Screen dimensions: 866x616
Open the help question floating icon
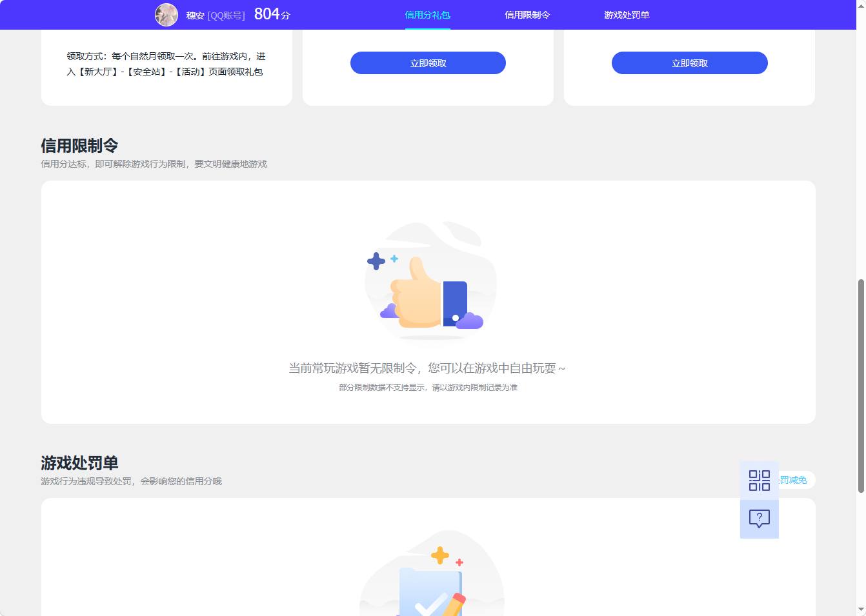760,519
